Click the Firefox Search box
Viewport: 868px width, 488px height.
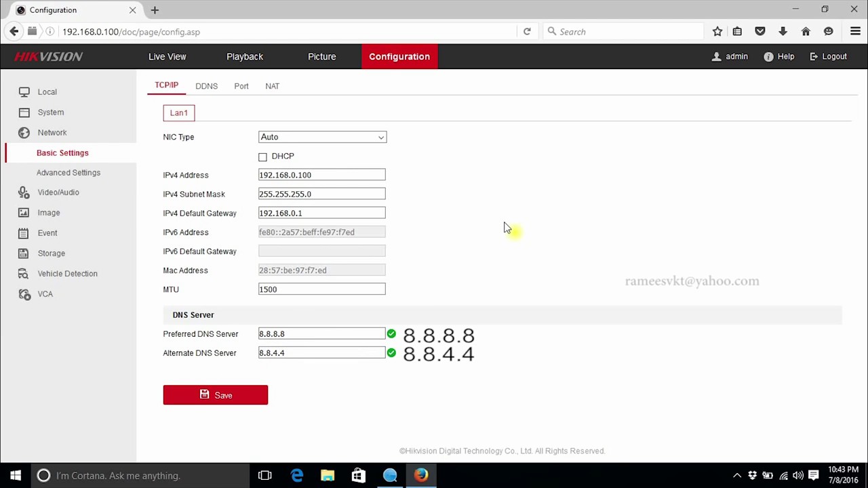624,32
